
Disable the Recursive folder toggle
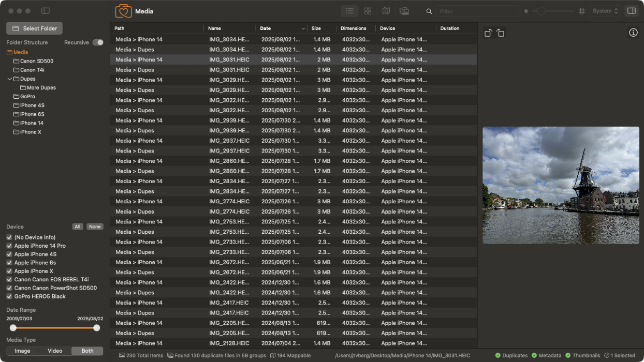click(x=98, y=42)
